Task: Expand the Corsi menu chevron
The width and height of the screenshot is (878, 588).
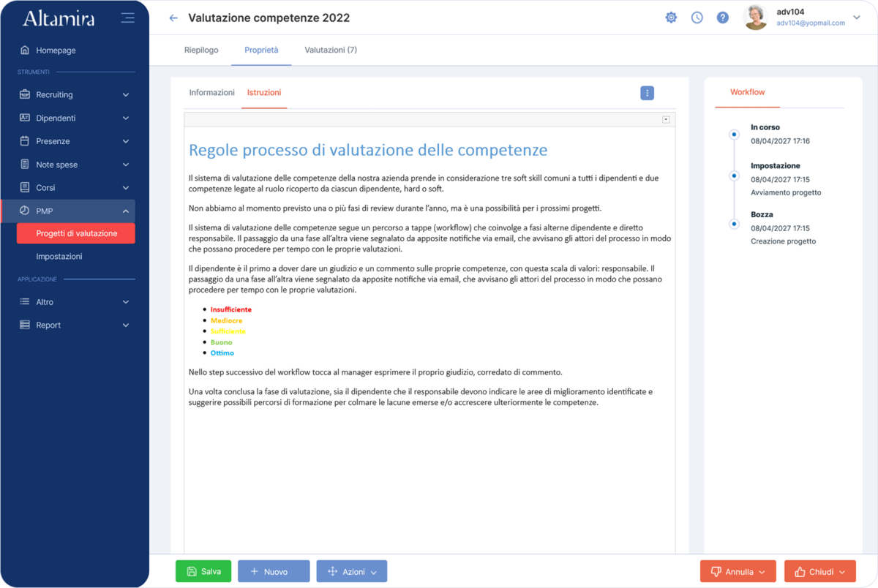Action: (x=126, y=188)
